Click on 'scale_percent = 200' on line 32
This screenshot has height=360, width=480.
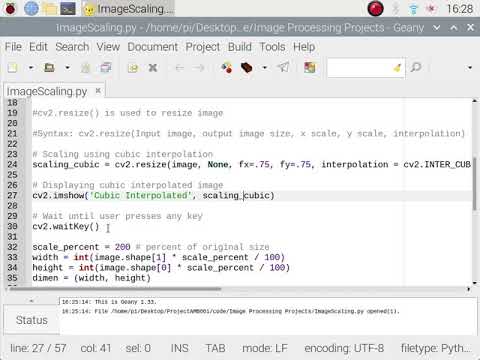point(81,247)
